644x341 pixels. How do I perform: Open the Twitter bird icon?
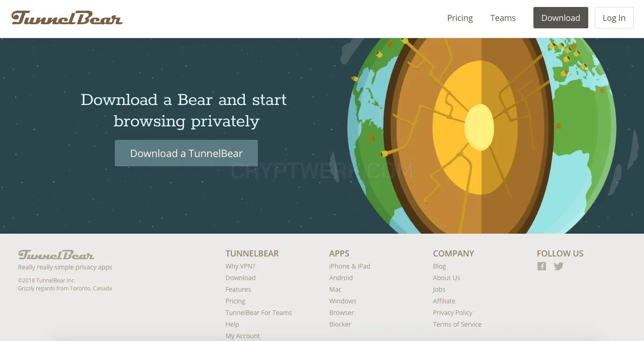[559, 266]
